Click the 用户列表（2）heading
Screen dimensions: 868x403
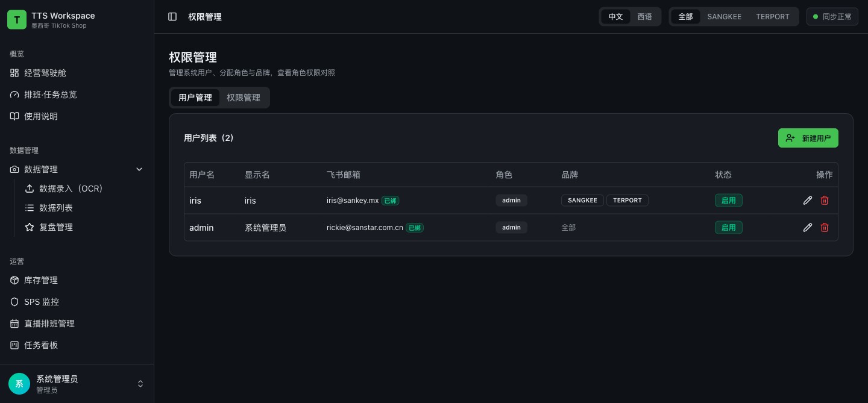(x=209, y=138)
